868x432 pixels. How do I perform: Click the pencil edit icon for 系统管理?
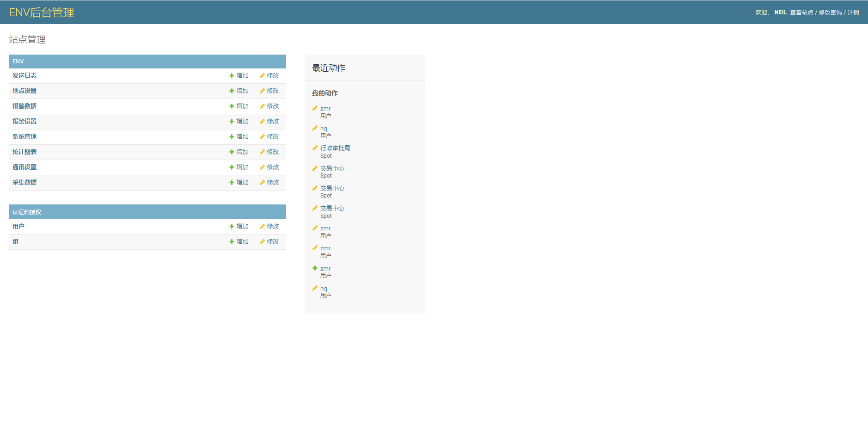(x=262, y=137)
